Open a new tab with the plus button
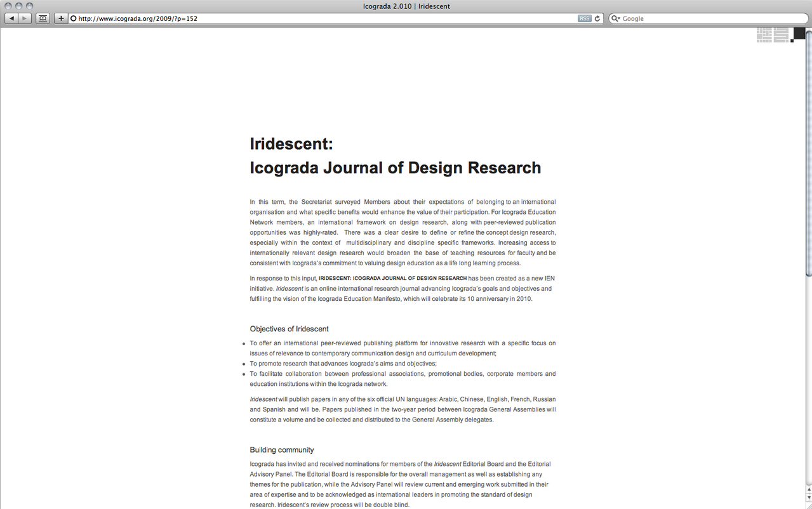Viewport: 812px width, 509px height. pos(60,18)
